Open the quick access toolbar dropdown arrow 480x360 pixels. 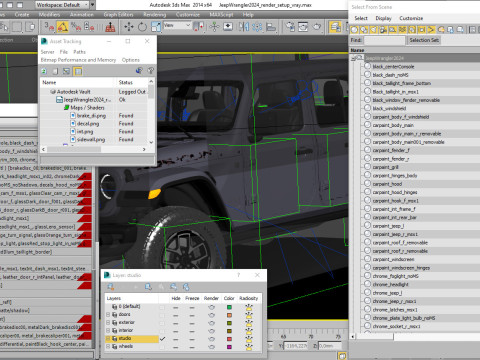point(93,5)
